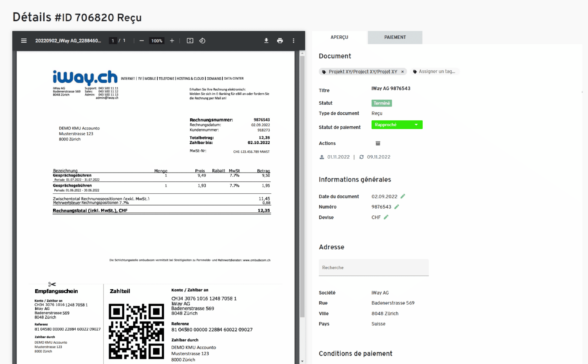Viewport: 588px width, 364px height.
Task: Click the PDF vertical scrollbar
Action: tap(302, 207)
